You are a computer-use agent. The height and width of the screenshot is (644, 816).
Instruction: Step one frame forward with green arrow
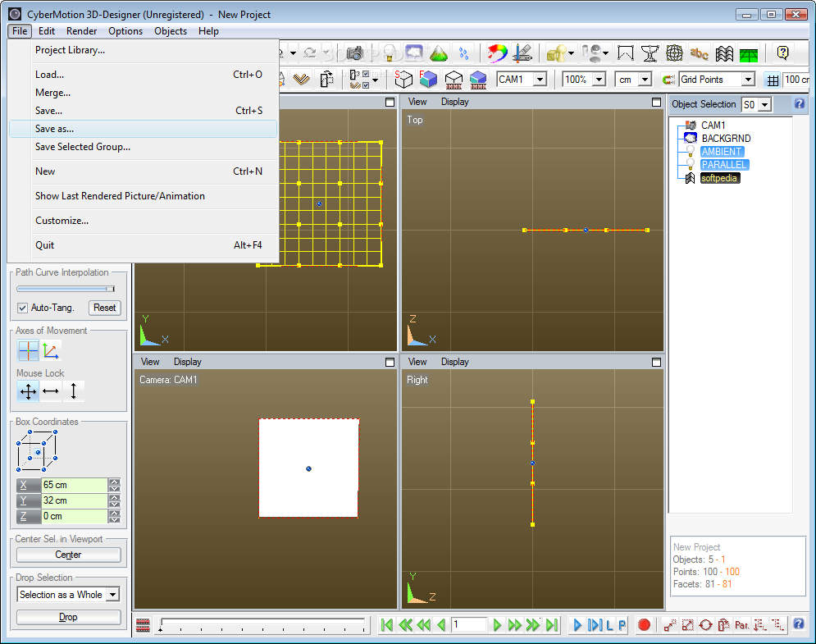[x=497, y=624]
